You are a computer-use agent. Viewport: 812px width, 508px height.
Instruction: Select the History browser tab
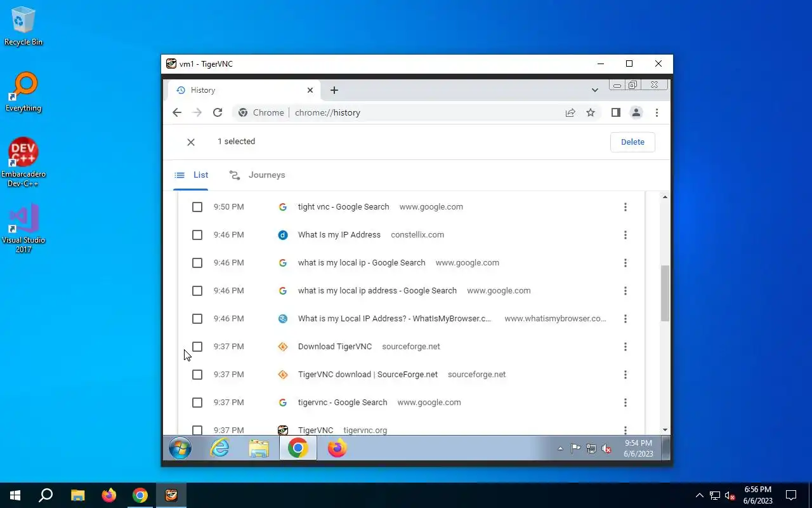(244, 90)
